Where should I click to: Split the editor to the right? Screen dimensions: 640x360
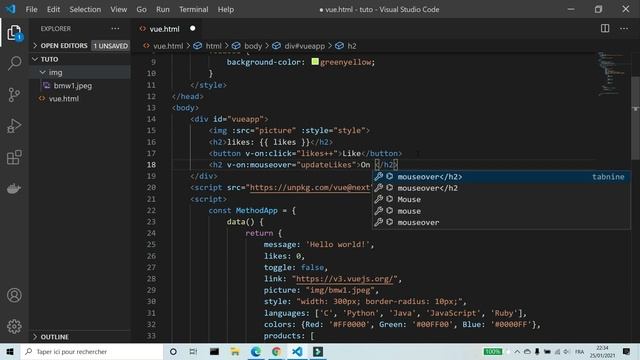point(605,28)
